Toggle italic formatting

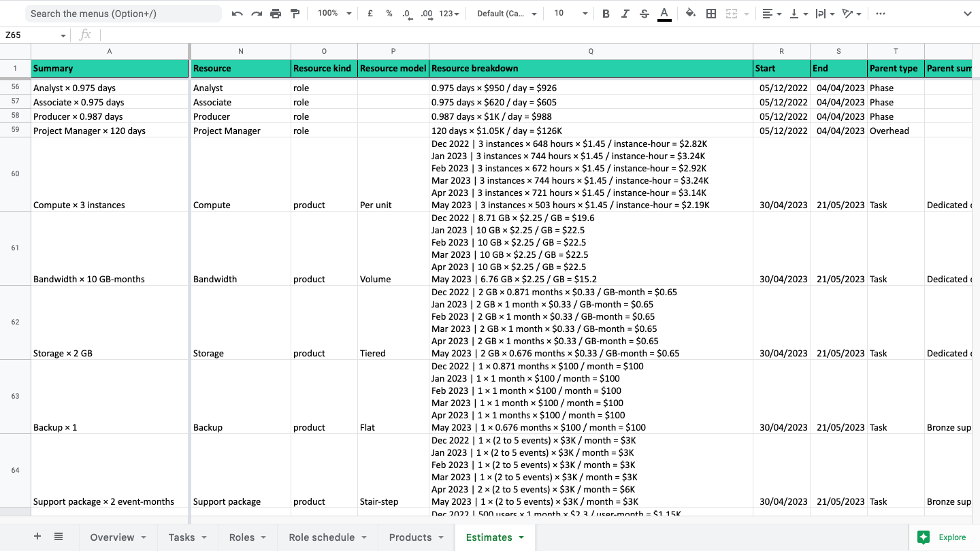tap(625, 14)
